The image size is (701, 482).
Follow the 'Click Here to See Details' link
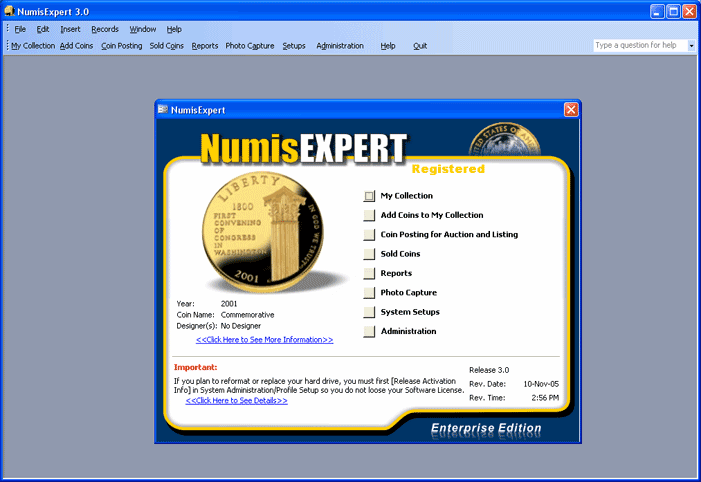pos(236,401)
